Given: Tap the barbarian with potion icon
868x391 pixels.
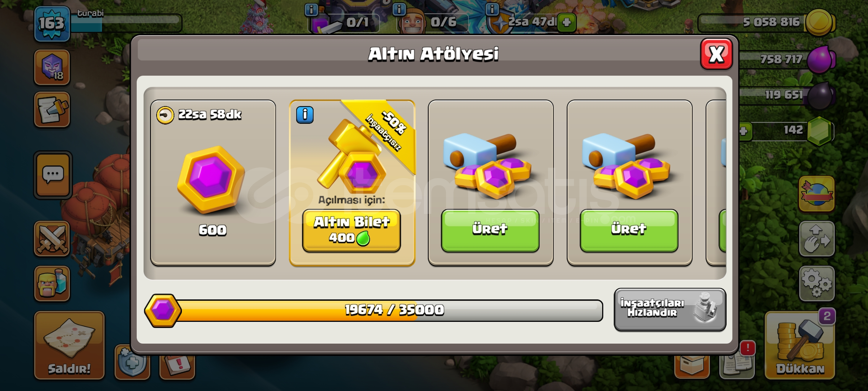Looking at the screenshot, I should (52, 283).
